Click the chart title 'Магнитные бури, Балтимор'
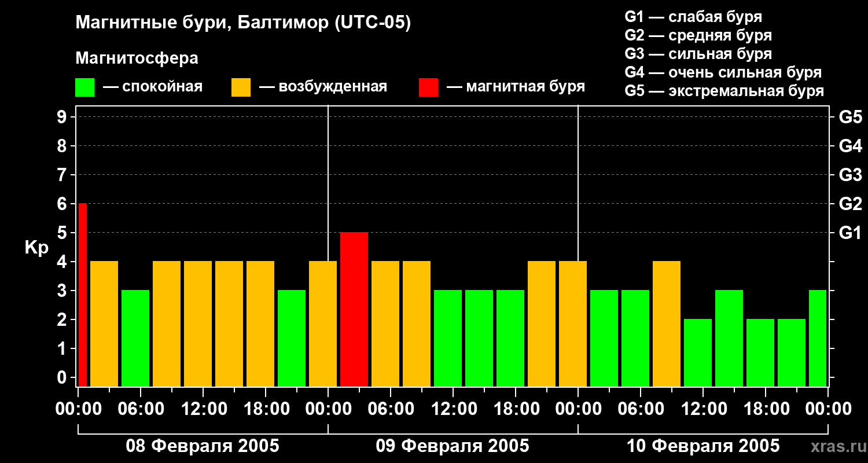 point(243,23)
